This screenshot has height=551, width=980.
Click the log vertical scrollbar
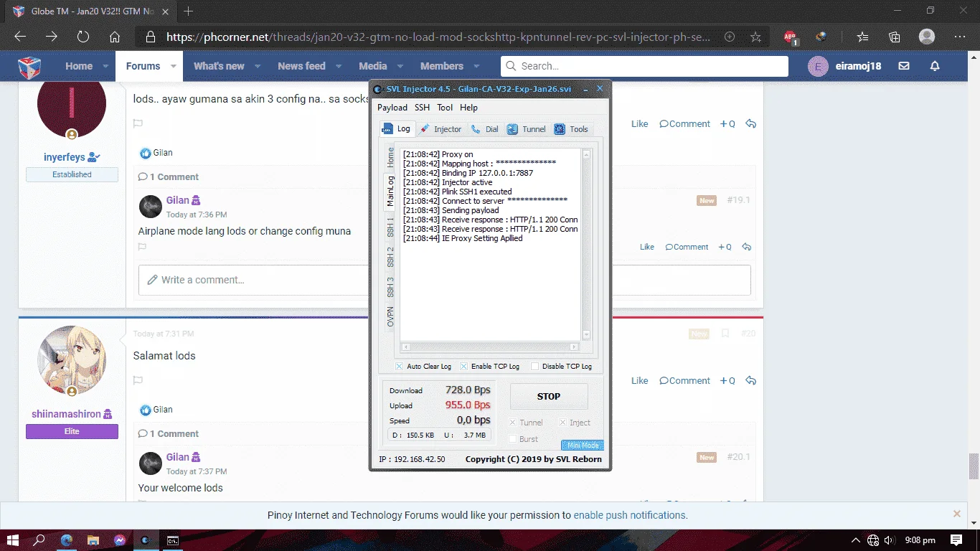[x=586, y=244]
